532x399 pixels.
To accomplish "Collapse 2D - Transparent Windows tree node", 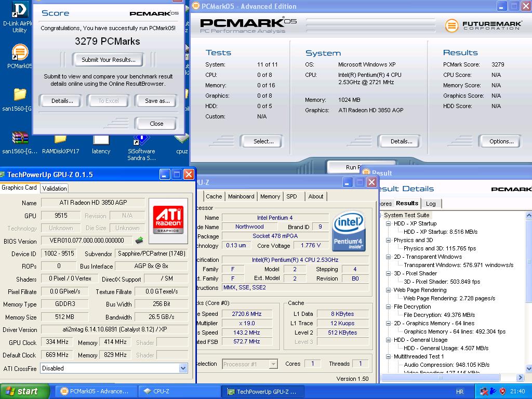I will pyautogui.click(x=388, y=257).
